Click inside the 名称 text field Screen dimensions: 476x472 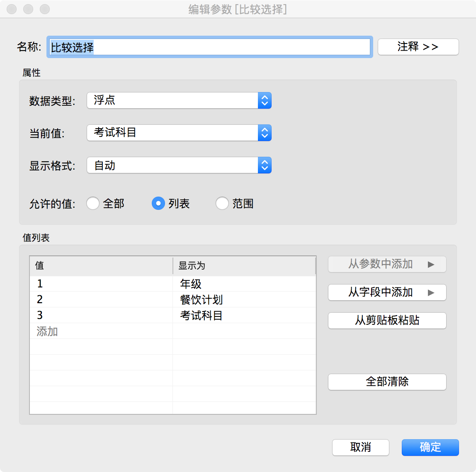click(x=207, y=47)
